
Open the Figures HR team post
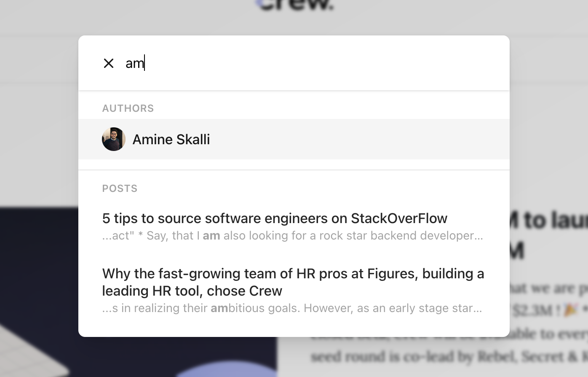pyautogui.click(x=293, y=274)
